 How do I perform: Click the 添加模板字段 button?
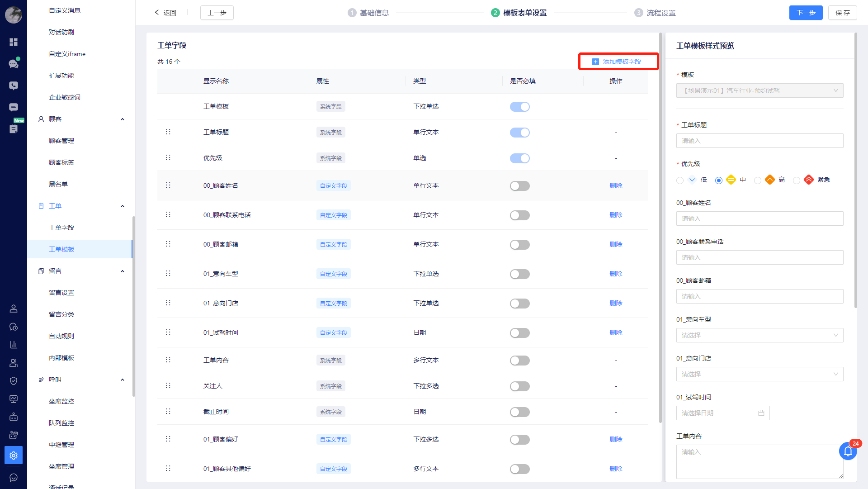pos(617,62)
